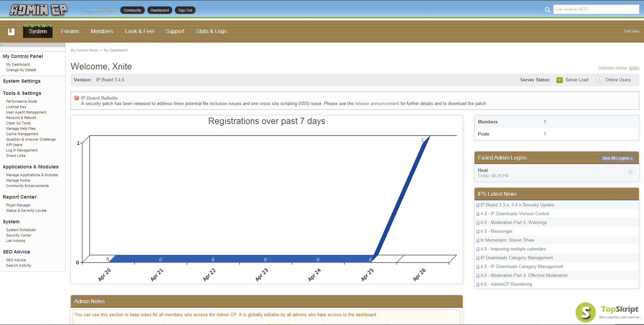This screenshot has height=325, width=644.
Task: Switch to the System tab
Action: (x=38, y=31)
